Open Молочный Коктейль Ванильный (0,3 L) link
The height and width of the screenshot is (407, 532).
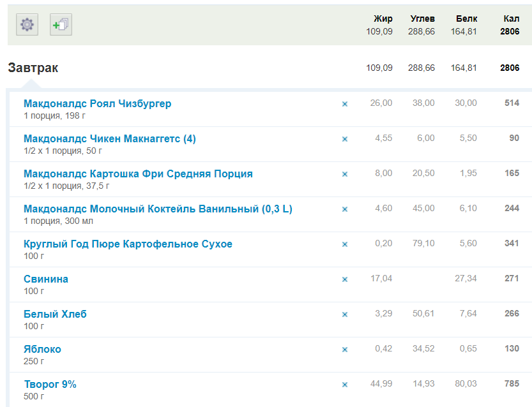tap(158, 209)
